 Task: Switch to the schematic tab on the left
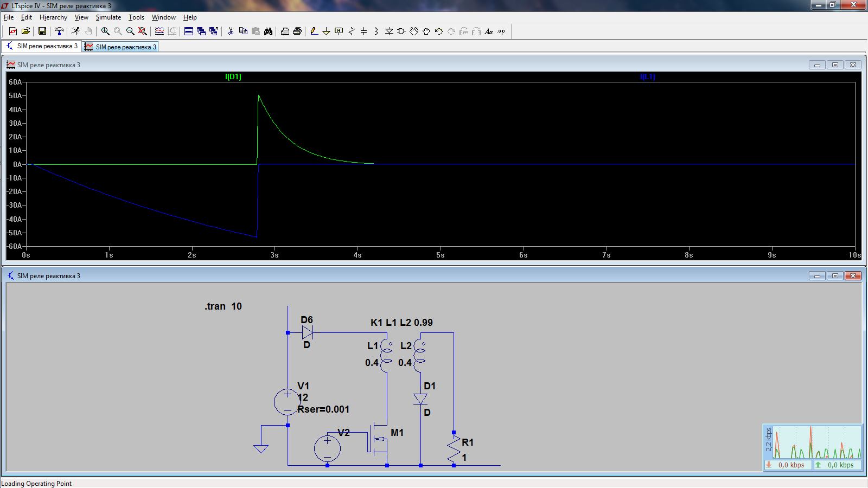click(x=42, y=47)
